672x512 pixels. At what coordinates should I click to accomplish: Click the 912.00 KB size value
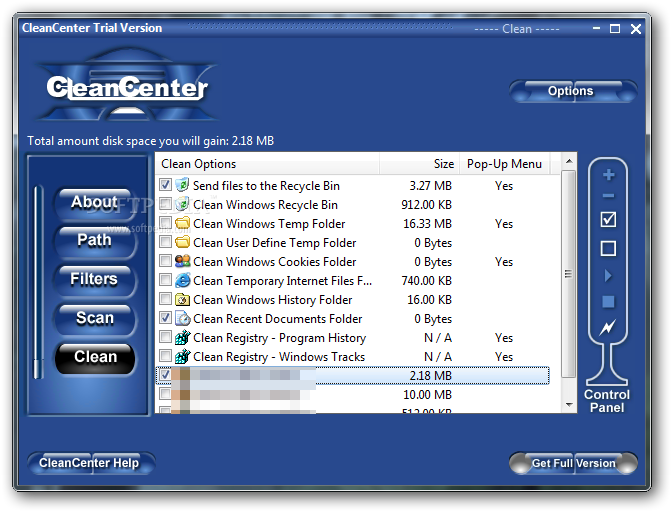coord(426,205)
